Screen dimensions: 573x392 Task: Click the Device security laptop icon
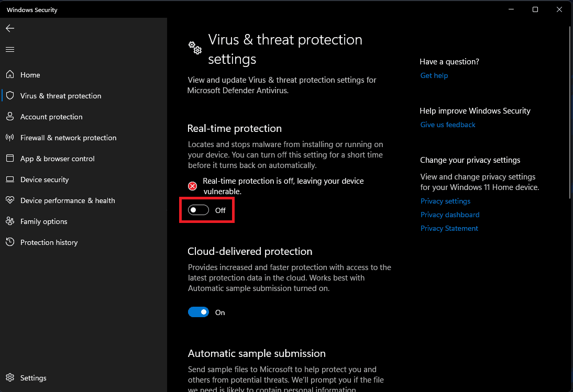9,180
